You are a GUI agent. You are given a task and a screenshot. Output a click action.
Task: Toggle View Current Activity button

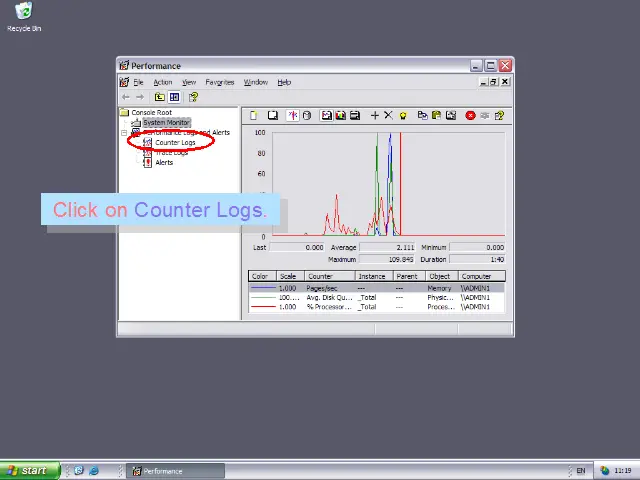pos(293,116)
